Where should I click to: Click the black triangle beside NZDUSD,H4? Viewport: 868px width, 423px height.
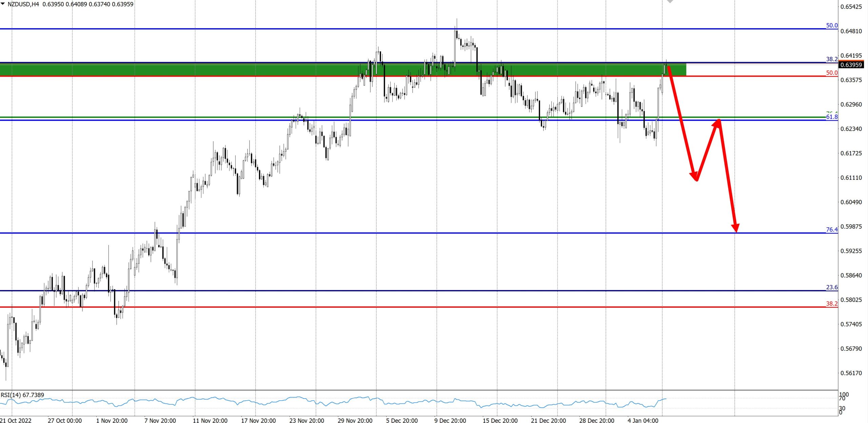pyautogui.click(x=3, y=4)
